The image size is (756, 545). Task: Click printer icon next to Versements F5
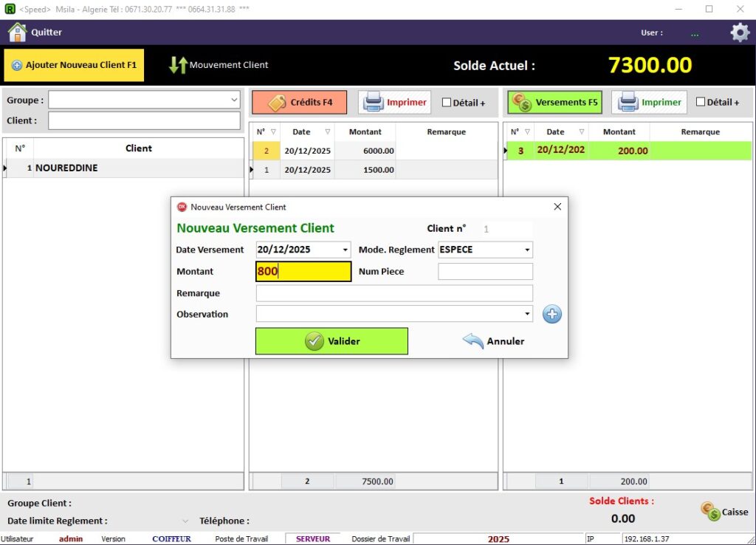[x=628, y=103]
